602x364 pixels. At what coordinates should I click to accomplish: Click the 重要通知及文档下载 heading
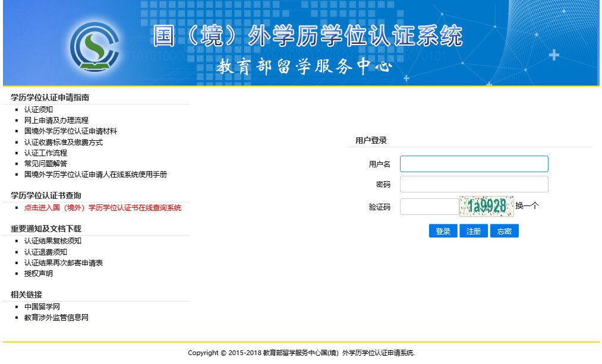pyautogui.click(x=46, y=229)
